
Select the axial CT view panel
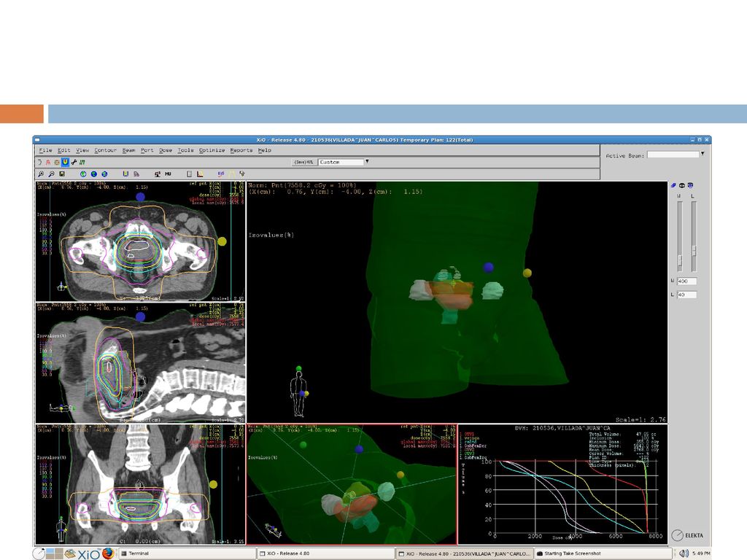(141, 241)
